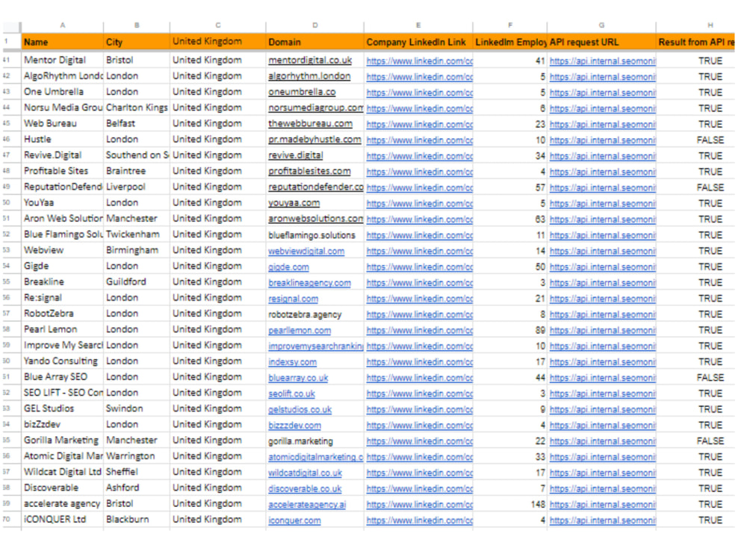This screenshot has height=560, width=747.
Task: Open the gelstudios.co.uk domain link
Action: [x=300, y=409]
